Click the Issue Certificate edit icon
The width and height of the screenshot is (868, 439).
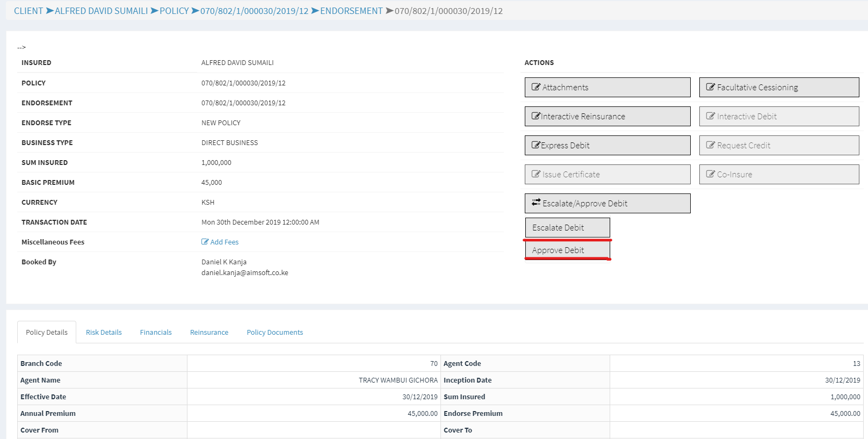536,174
